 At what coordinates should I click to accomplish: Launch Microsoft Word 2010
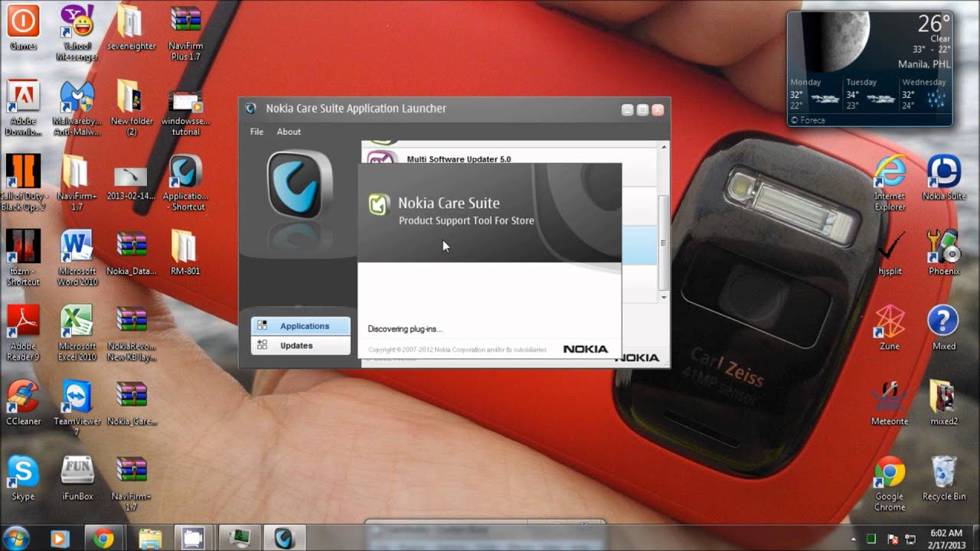tap(77, 258)
